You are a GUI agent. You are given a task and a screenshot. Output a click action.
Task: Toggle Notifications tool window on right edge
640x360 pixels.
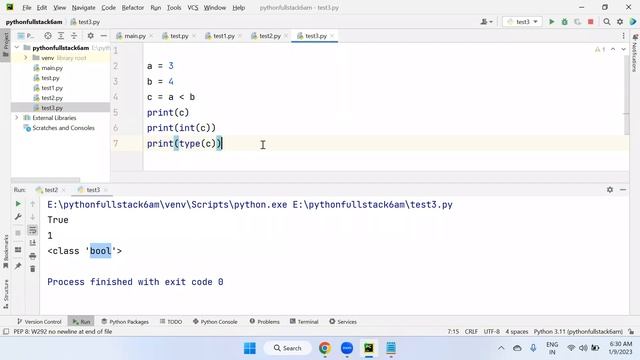coord(635,54)
